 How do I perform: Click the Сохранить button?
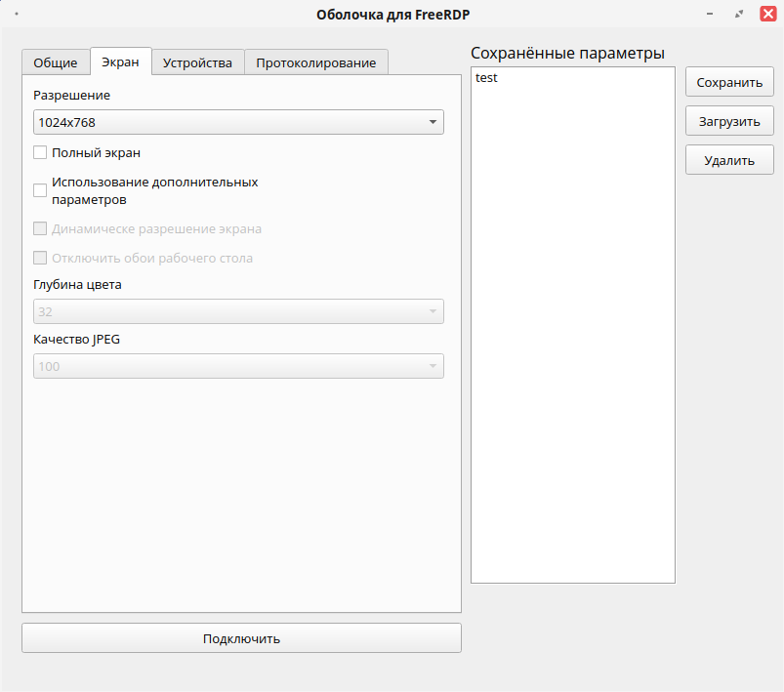pos(729,82)
